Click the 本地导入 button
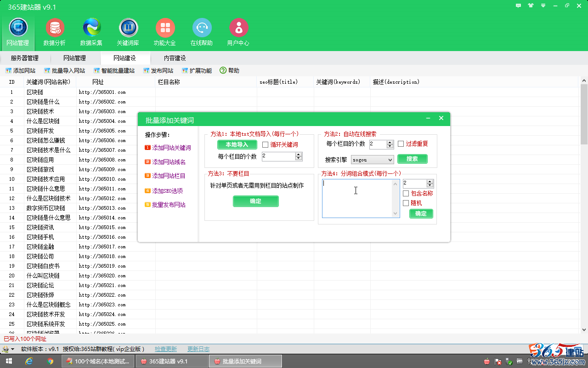 [237, 144]
